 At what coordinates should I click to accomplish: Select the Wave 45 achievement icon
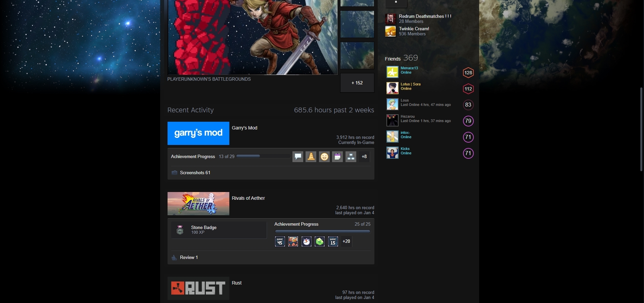tap(280, 241)
